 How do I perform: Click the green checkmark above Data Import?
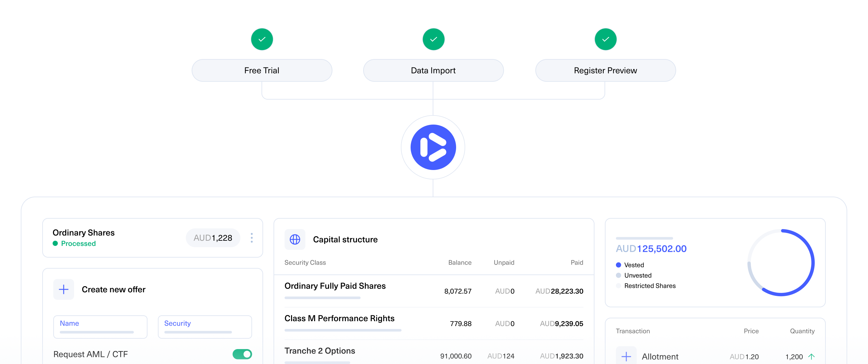pyautogui.click(x=433, y=39)
